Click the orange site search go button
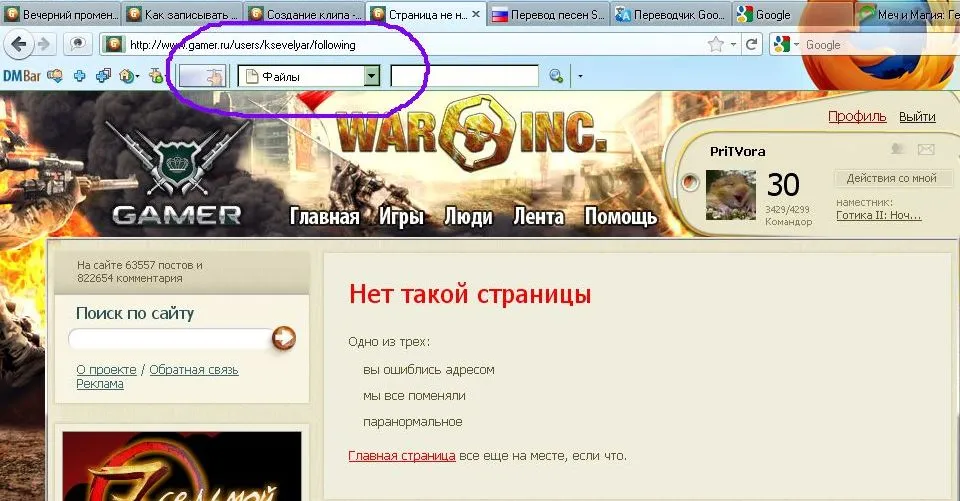 click(x=284, y=339)
